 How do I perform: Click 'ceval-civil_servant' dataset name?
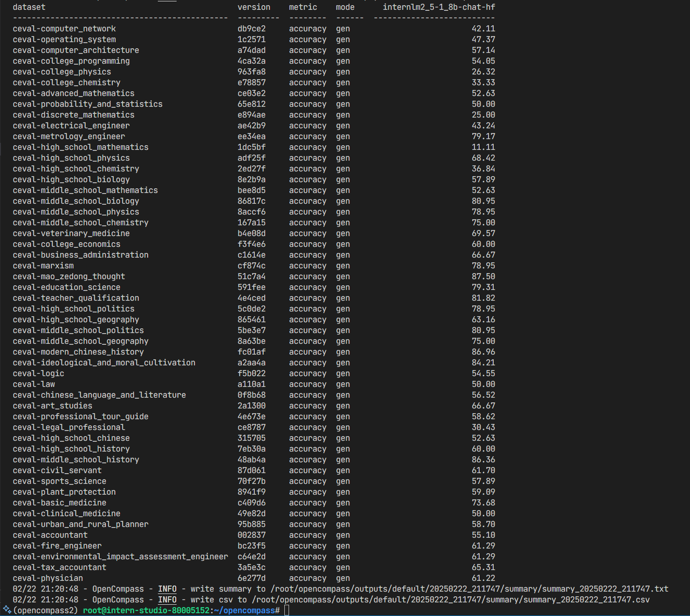tap(57, 470)
